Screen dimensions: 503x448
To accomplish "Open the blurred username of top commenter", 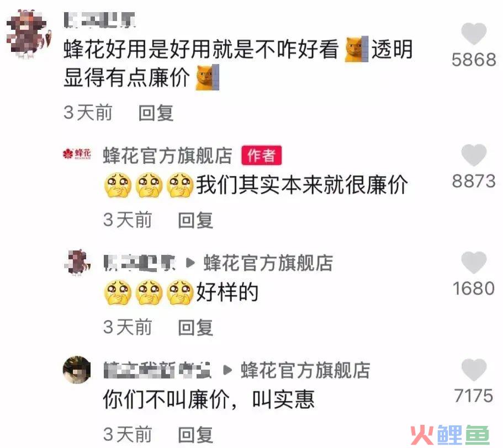I will pyautogui.click(x=99, y=20).
